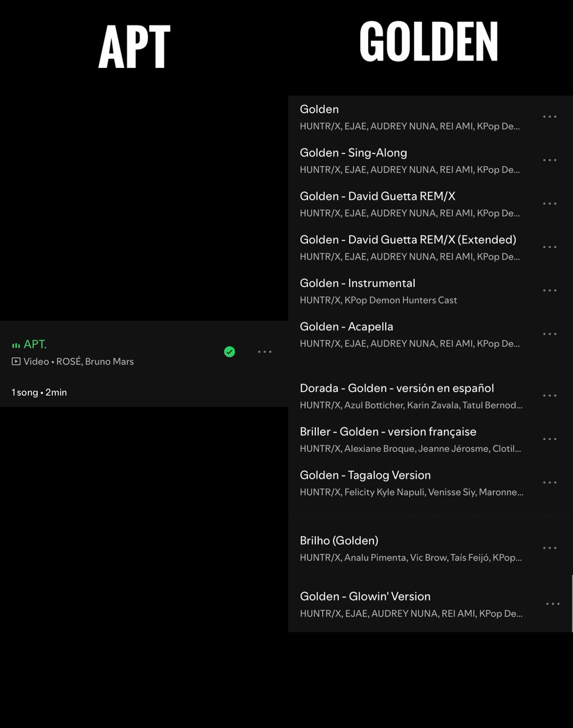The image size is (573, 728).
Task: Open artists line with Felicity Kyle Napuli
Action: pyautogui.click(x=412, y=493)
